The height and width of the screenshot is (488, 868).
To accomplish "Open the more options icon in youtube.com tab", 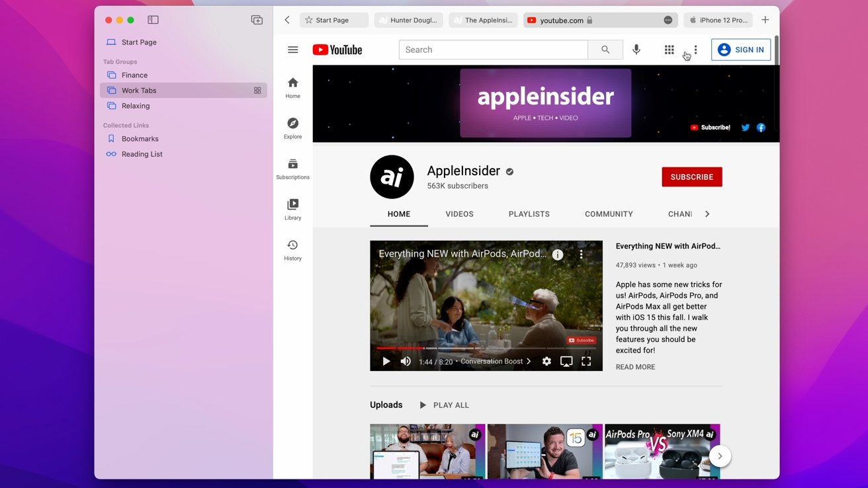I will tap(668, 20).
